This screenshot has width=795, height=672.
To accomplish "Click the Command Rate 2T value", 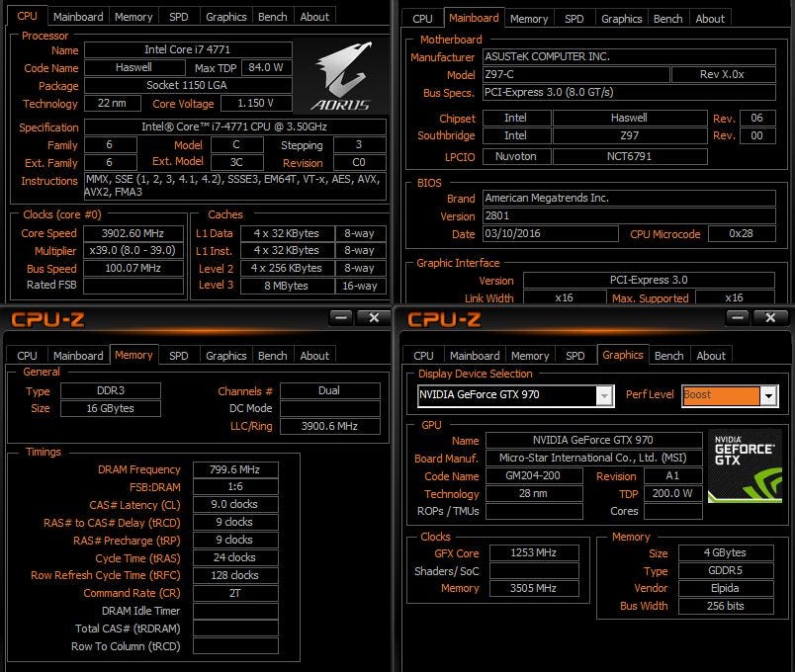I will 235,593.
